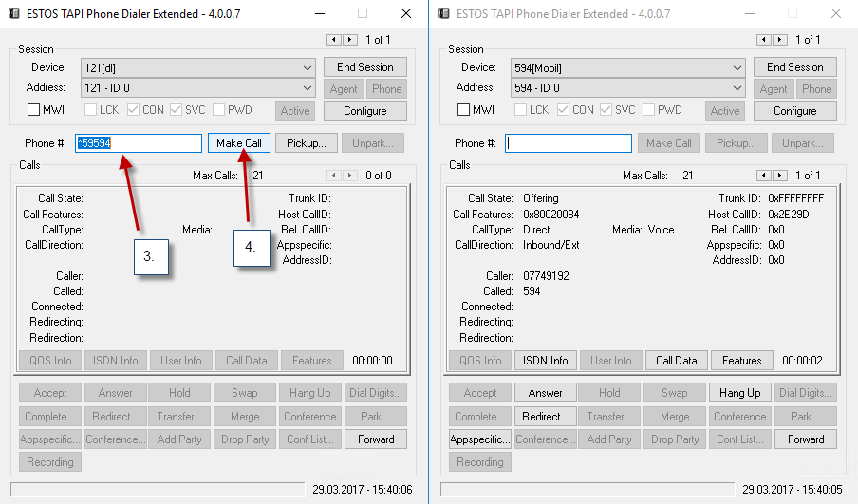Image resolution: width=858 pixels, height=504 pixels.
Task: Open ISDN Info in right window
Action: pyautogui.click(x=545, y=361)
